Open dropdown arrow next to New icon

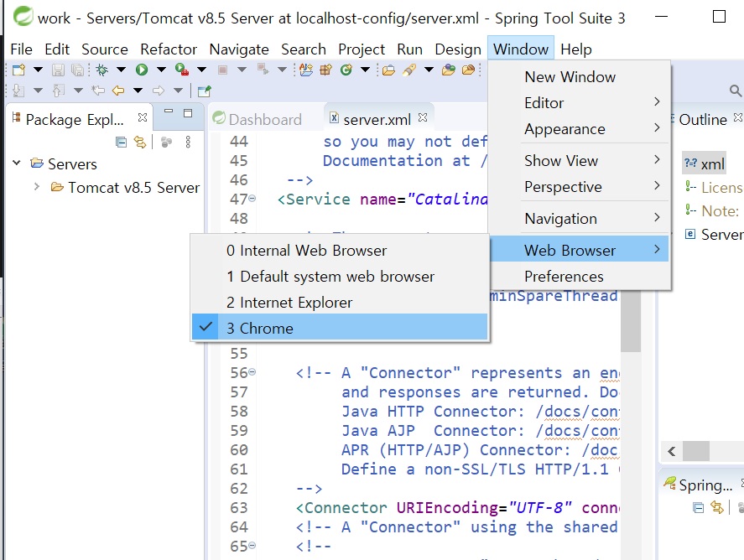click(38, 70)
